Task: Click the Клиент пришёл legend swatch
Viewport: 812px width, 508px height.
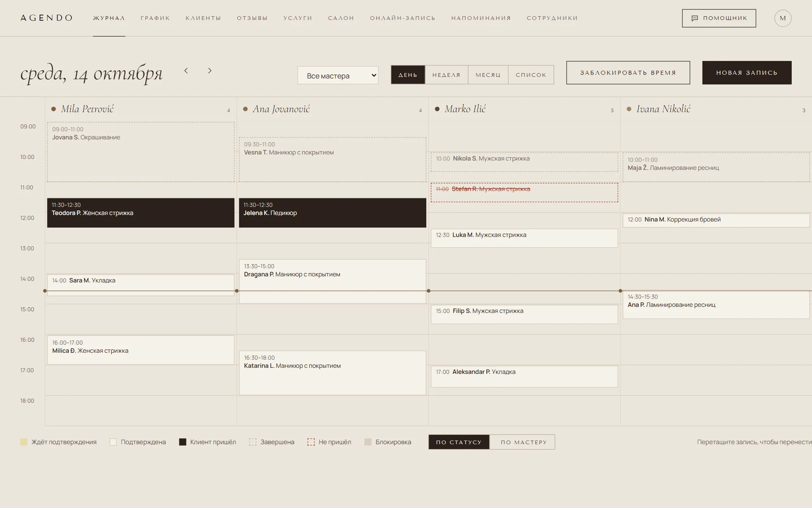Action: click(x=183, y=442)
